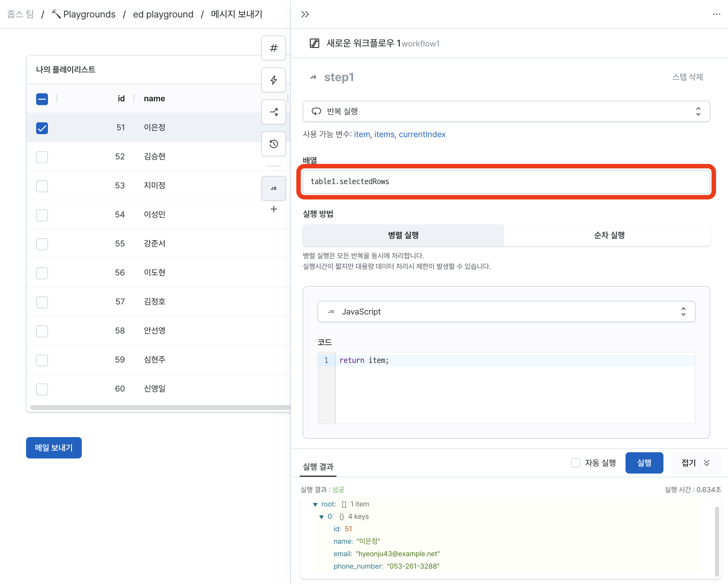Click the item variable link
Viewport: 728px width, 584px height.
click(x=362, y=134)
